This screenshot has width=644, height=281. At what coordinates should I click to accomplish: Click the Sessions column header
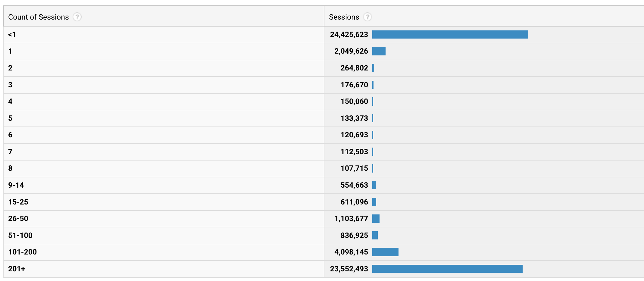point(344,17)
